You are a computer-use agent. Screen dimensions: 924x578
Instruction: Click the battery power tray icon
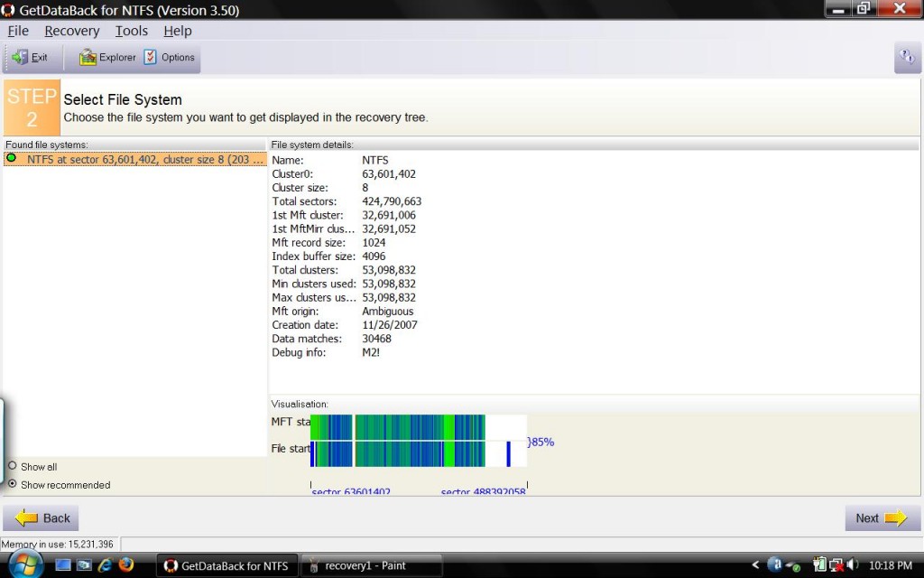819,565
